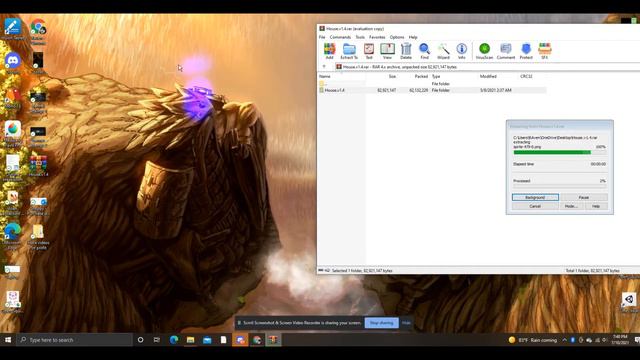Click the taskbar clock and date

click(x=620, y=340)
